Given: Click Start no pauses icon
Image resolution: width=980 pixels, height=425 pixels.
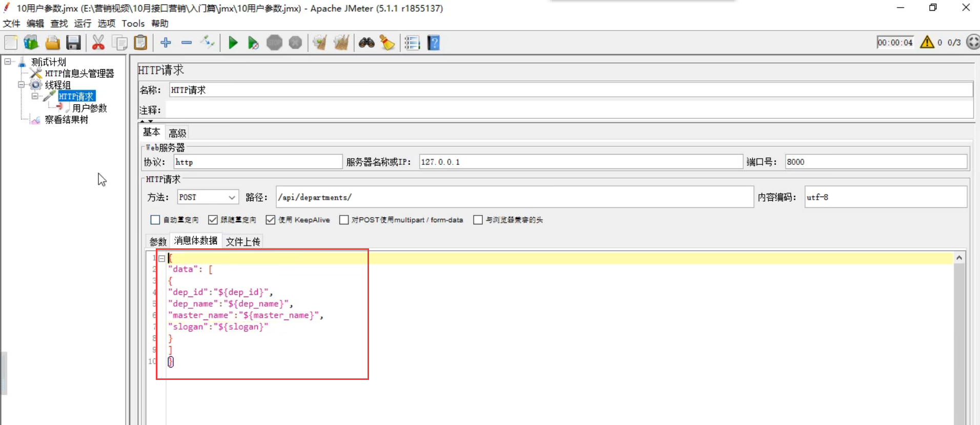Looking at the screenshot, I should click(253, 42).
